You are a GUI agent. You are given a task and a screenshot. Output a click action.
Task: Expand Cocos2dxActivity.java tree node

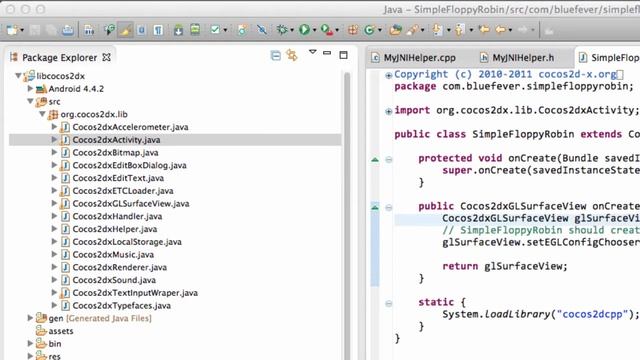click(x=54, y=139)
